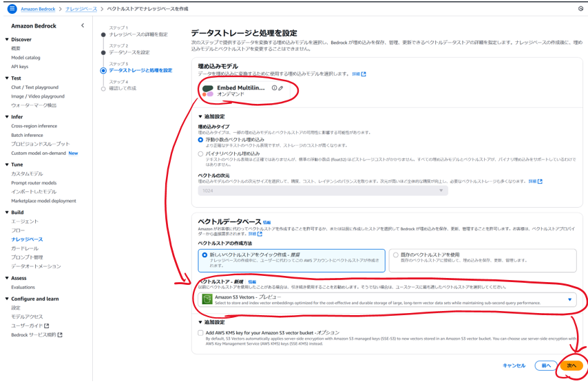Viewport: 588px width, 386px height.
Task: Collapse 追加設定 under the embedding model
Action: tap(211, 116)
